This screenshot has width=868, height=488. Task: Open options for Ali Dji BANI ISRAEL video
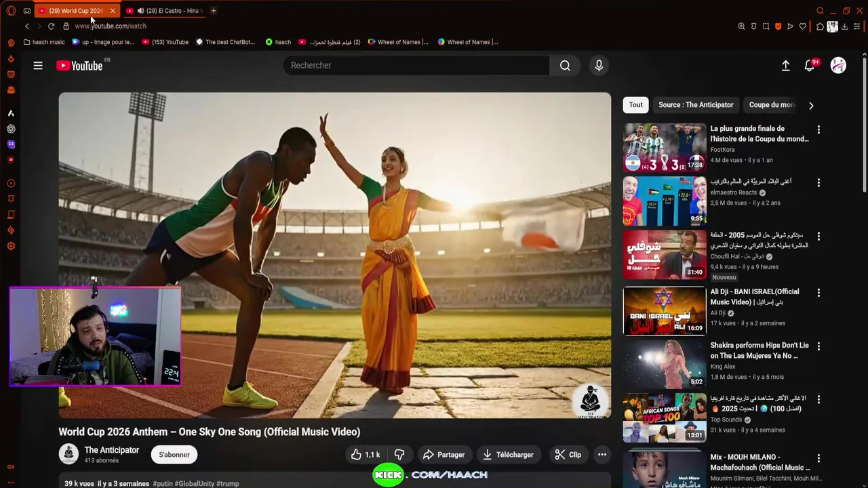(818, 293)
